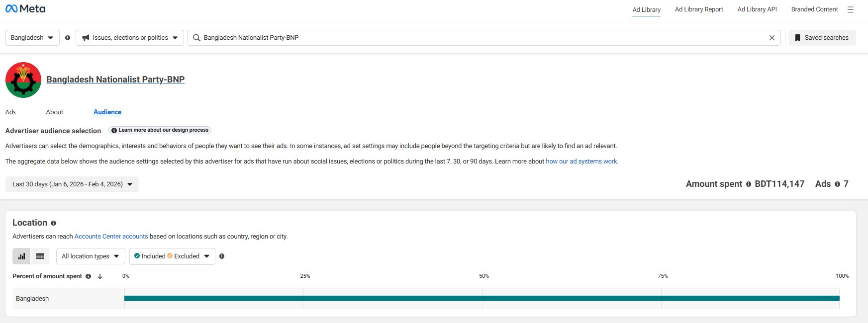Click the info icon beside Ads count
This screenshot has width=868, height=323.
pyautogui.click(x=837, y=184)
